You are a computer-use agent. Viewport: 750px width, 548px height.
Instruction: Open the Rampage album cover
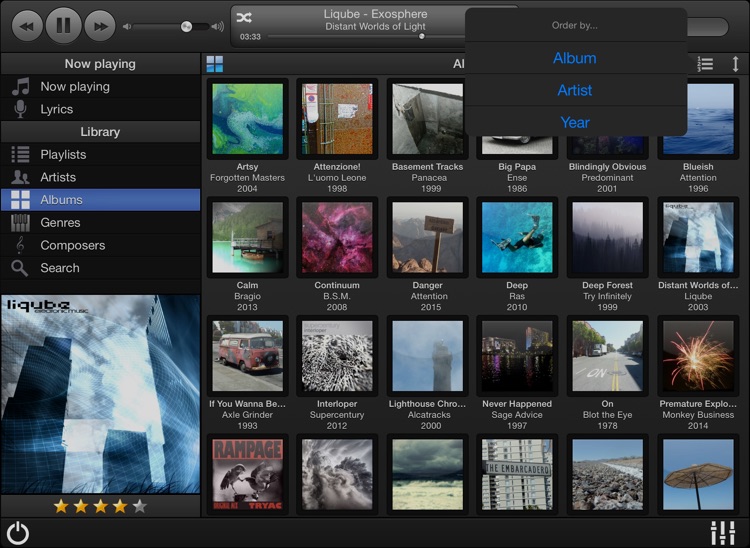pyautogui.click(x=247, y=474)
